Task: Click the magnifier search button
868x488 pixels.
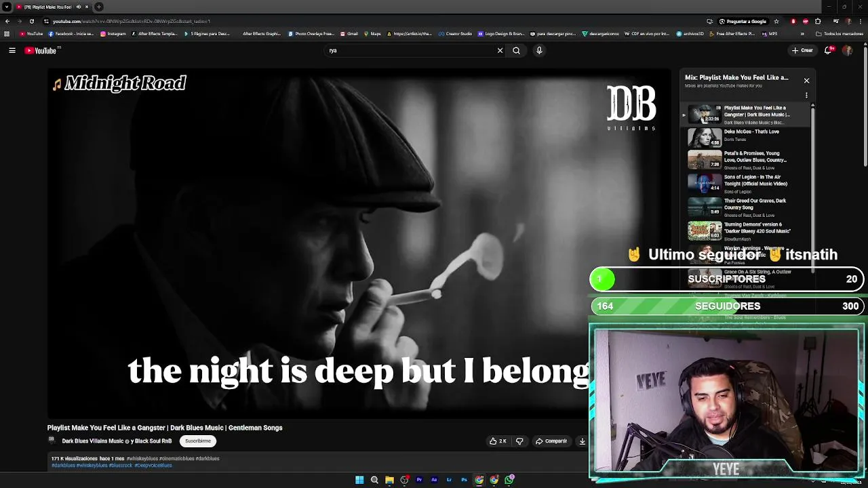Action: [x=516, y=50]
